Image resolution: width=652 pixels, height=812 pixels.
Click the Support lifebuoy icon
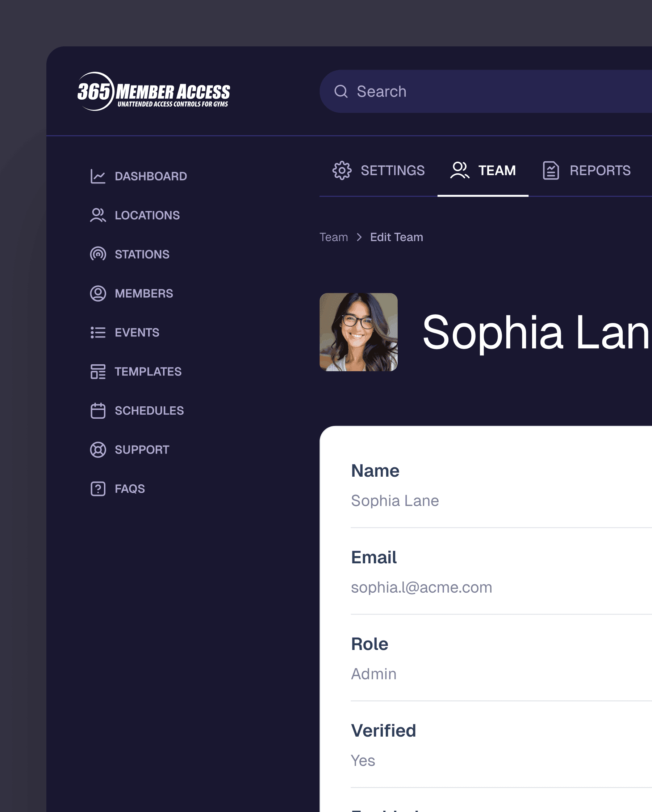coord(98,450)
